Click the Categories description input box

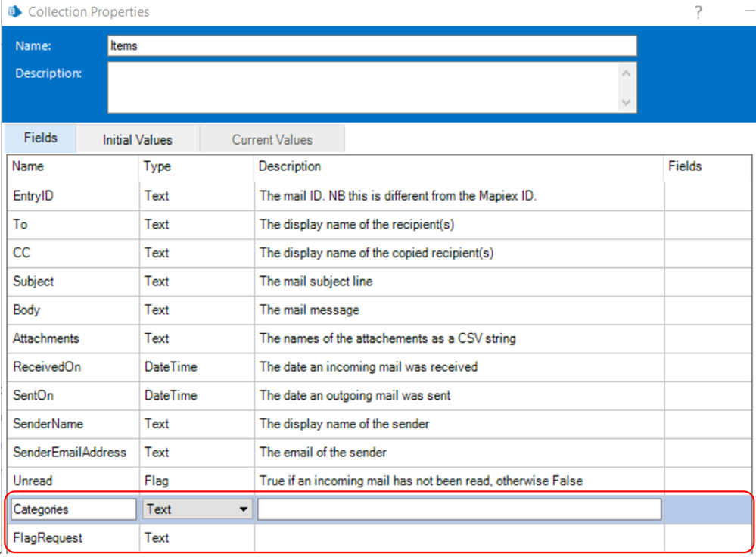click(459, 509)
